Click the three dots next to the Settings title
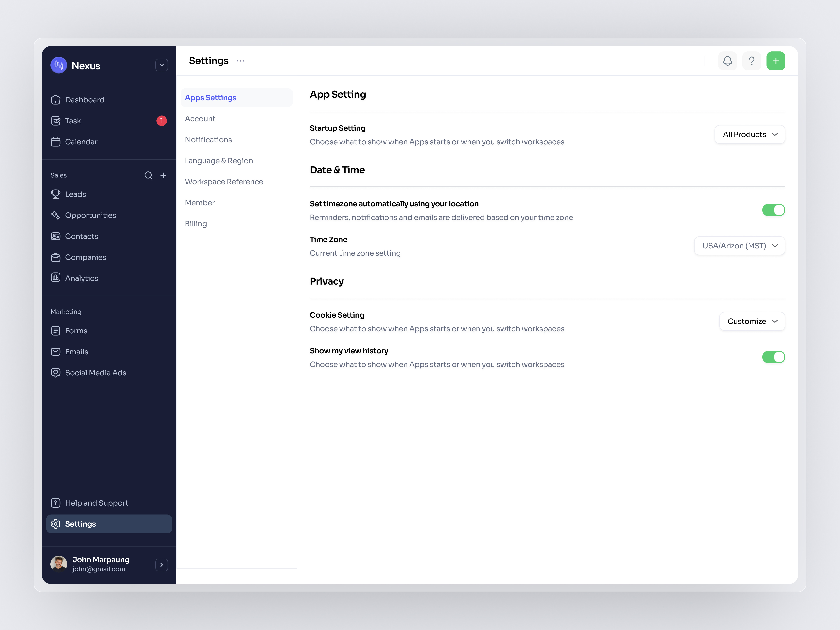840x630 pixels. (x=240, y=61)
